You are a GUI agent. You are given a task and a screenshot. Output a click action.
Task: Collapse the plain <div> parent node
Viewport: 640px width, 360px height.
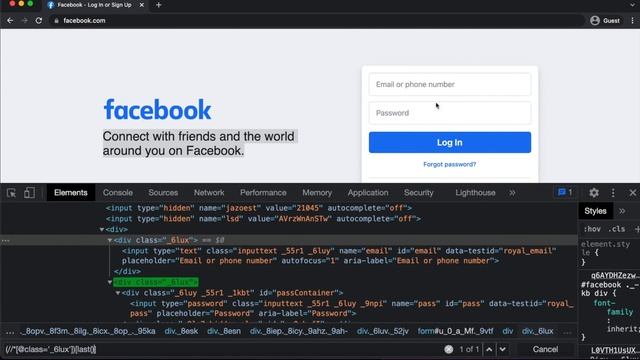[102, 229]
